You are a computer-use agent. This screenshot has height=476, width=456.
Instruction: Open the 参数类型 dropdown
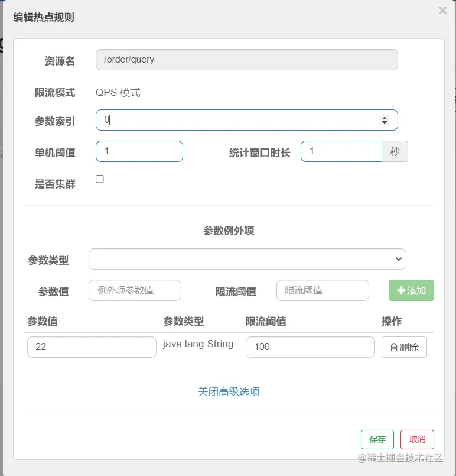pyautogui.click(x=247, y=259)
